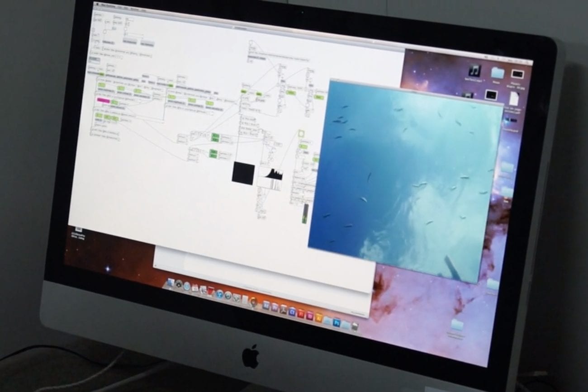
Task: Open the music file icon on desktop
Action: click(474, 70)
